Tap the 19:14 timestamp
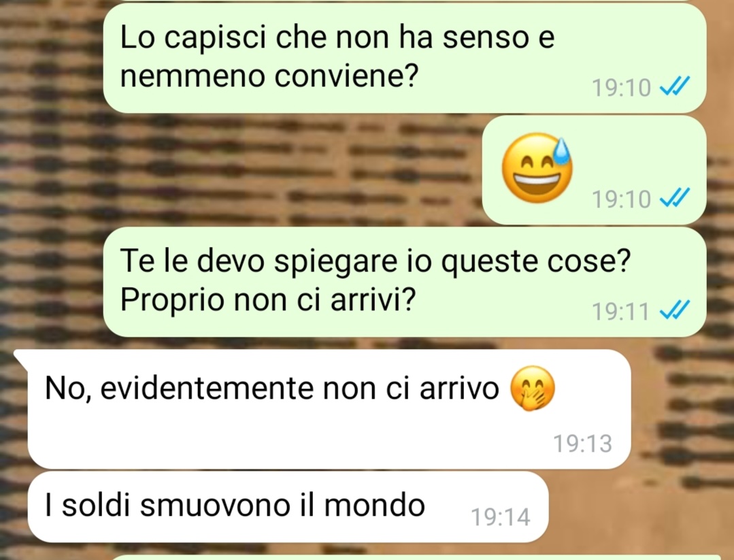The height and width of the screenshot is (560, 734). click(x=501, y=517)
